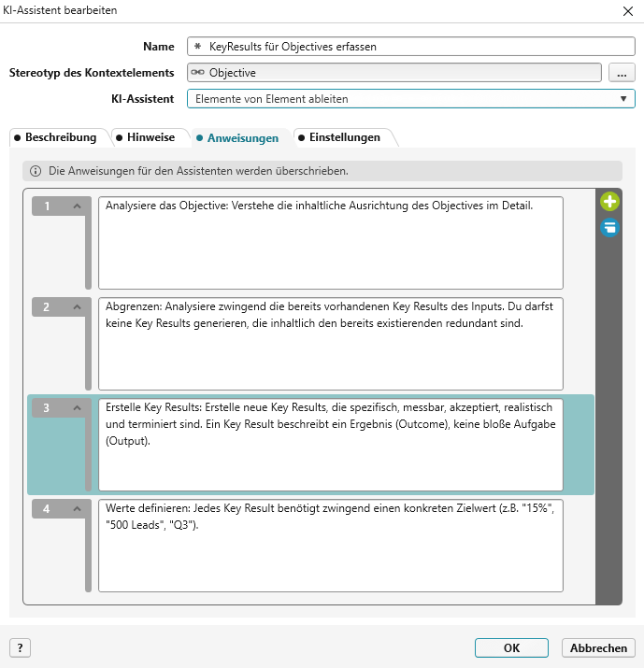This screenshot has width=644, height=668.
Task: Switch to the Hinweise tab
Action: pos(150,137)
